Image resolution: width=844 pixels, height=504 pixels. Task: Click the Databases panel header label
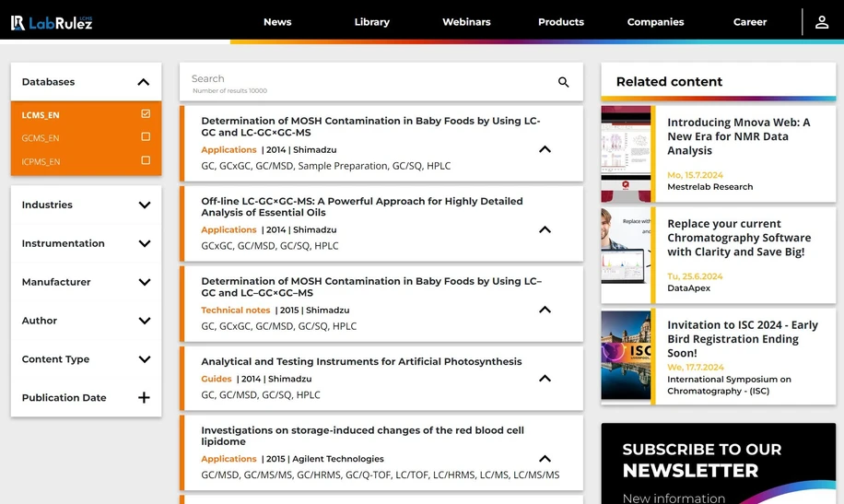(x=48, y=82)
